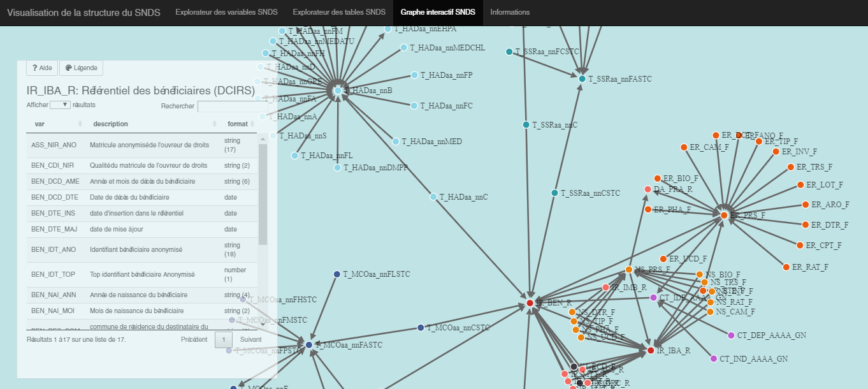Select the T_MCOaa_nnFASTC node
Image resolution: width=868 pixels, height=389 pixels.
[x=309, y=345]
